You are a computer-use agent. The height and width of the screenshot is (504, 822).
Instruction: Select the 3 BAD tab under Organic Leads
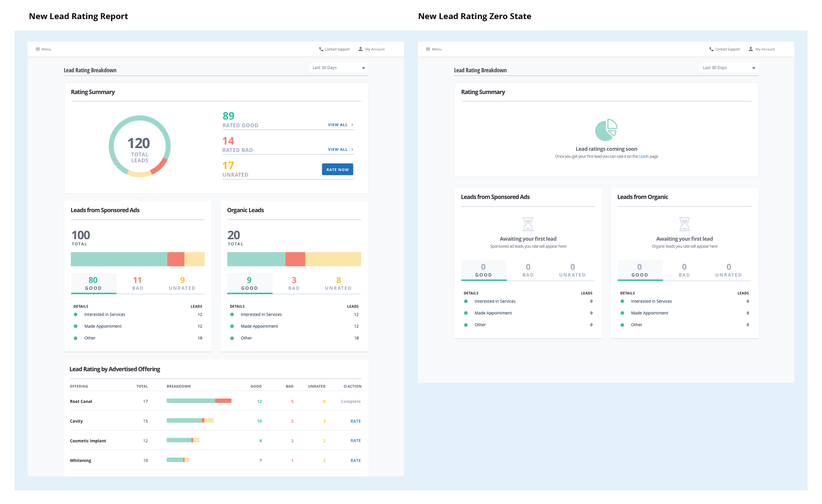point(294,283)
